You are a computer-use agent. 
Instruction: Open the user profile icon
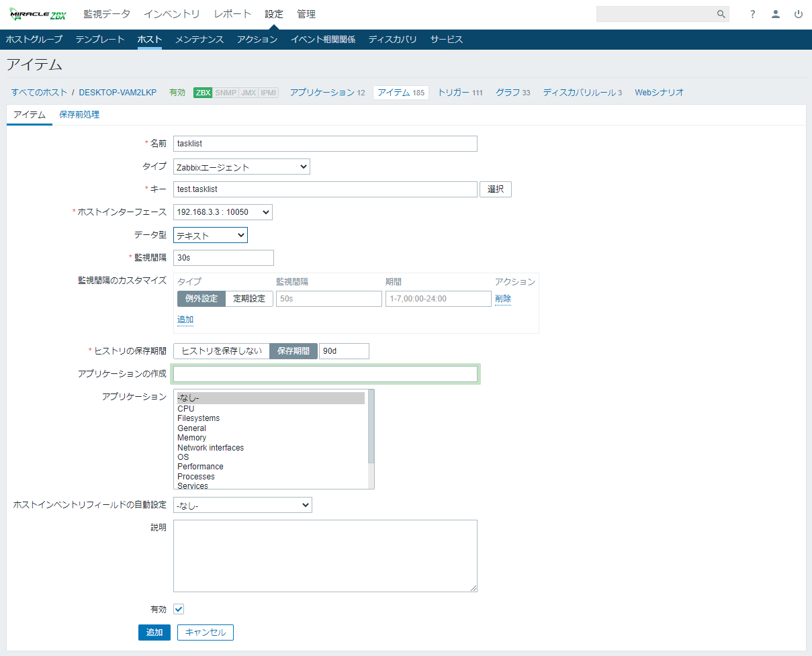point(776,14)
